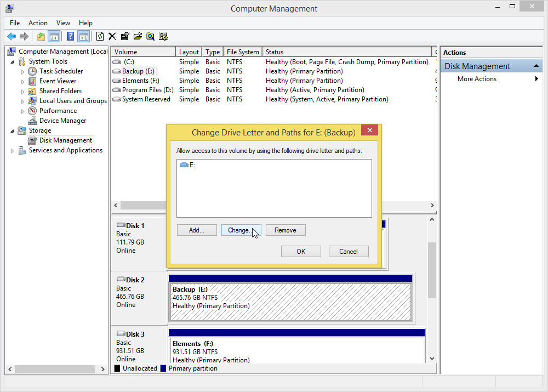Expand the Services and Applications node
The width and height of the screenshot is (548, 392).
coord(12,151)
